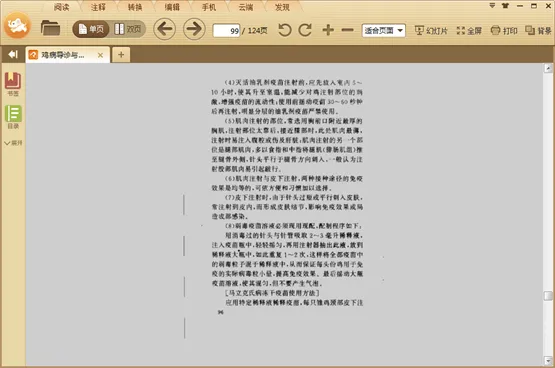Open the 手机 menu tab
555x368 pixels.
coord(209,7)
